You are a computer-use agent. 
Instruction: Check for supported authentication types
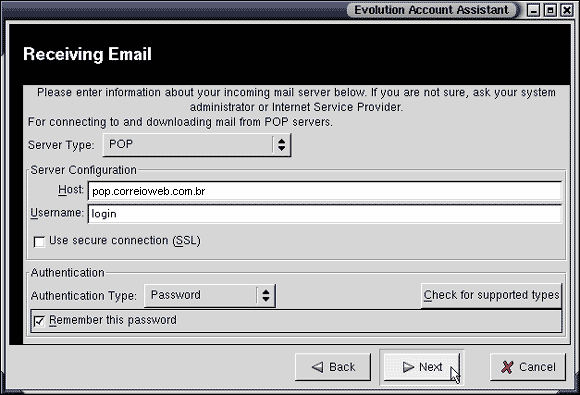tap(491, 295)
